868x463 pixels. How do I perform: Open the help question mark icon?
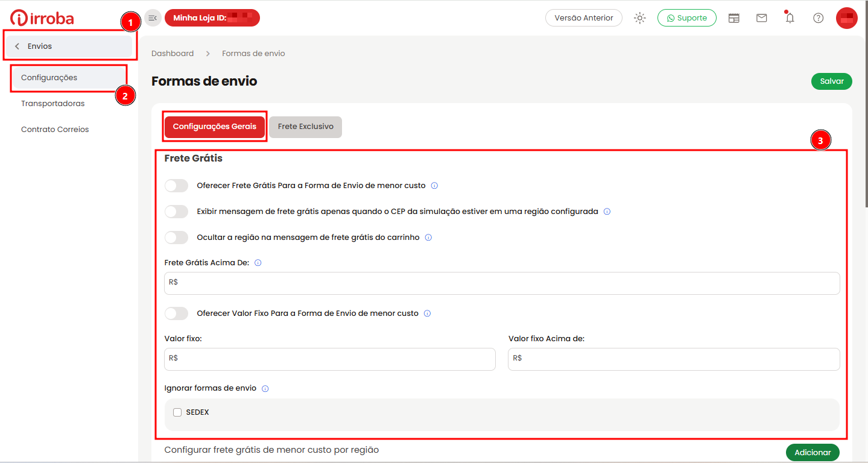click(x=819, y=18)
